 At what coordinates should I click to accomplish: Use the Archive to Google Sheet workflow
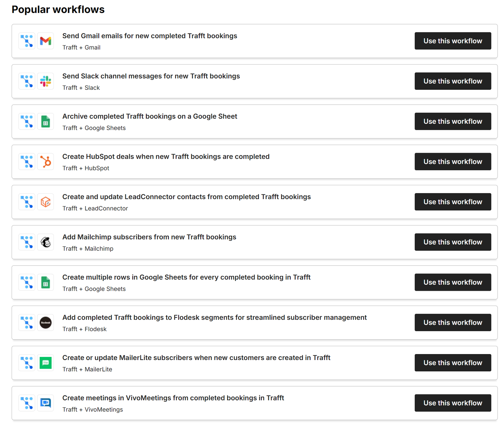click(452, 122)
